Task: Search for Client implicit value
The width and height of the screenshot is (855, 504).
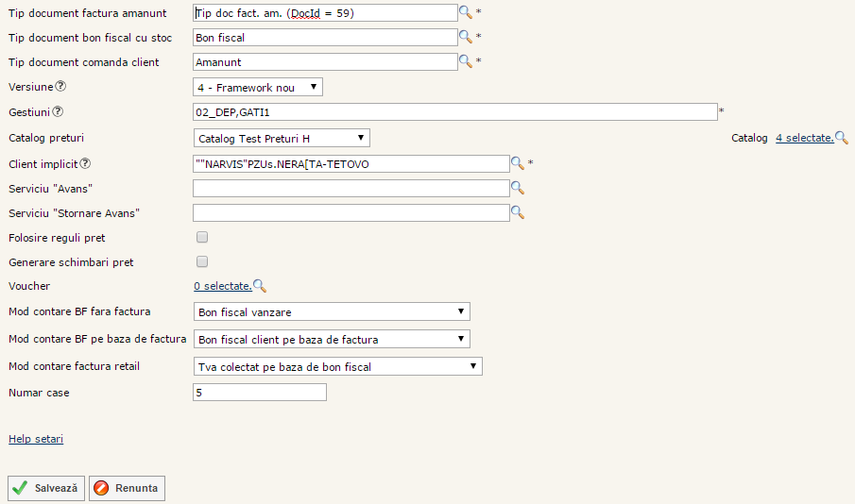Action: 517,163
